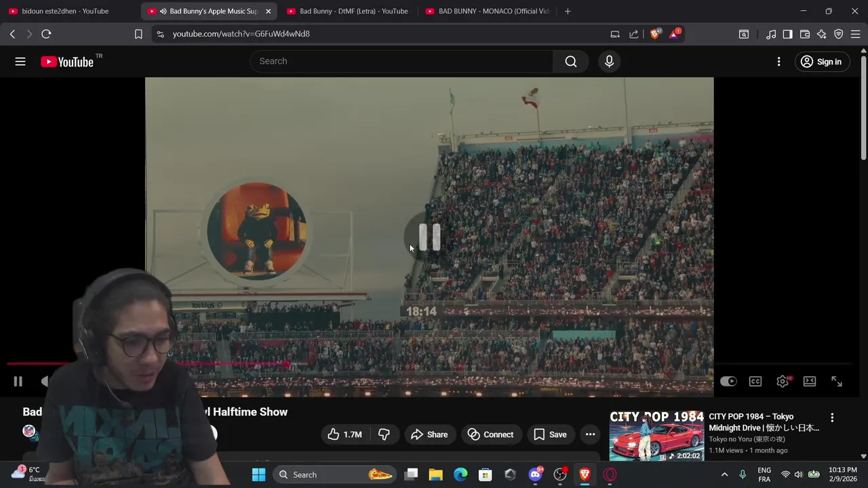Screen dimensions: 868x488
Task: Share this page from the address bar
Action: [634, 34]
